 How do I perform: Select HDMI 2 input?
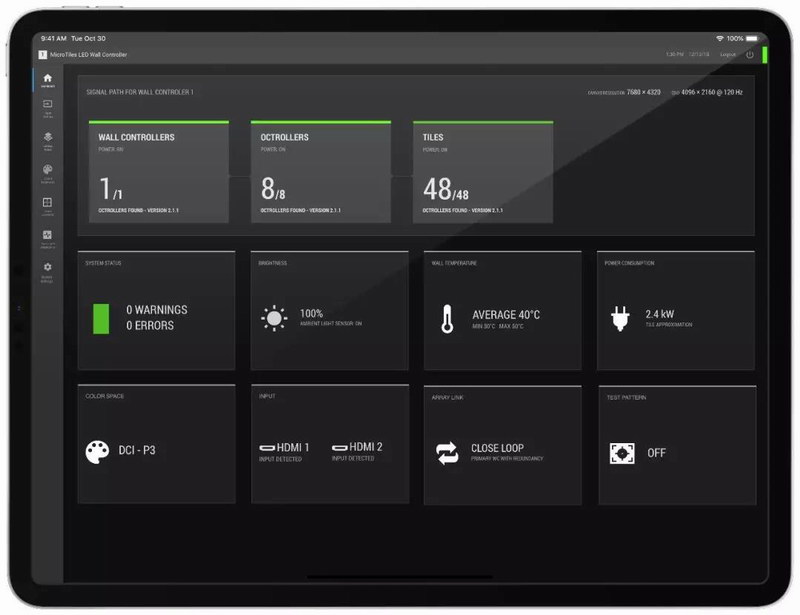(358, 448)
